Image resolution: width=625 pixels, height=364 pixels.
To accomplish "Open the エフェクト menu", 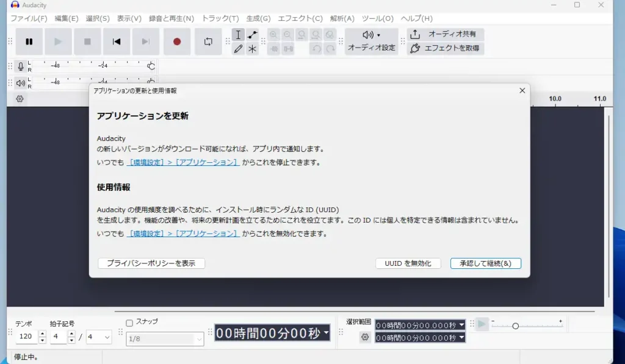I will [300, 18].
